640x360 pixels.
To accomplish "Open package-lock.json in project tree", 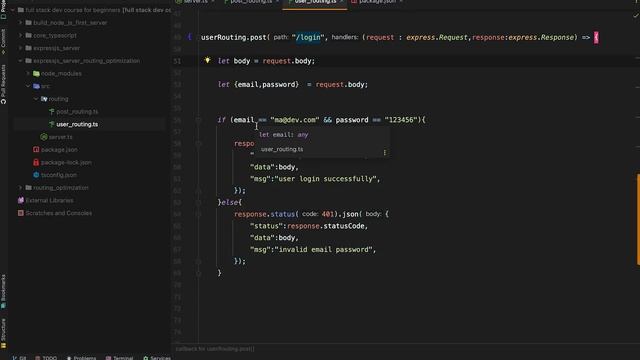I will tap(66, 162).
